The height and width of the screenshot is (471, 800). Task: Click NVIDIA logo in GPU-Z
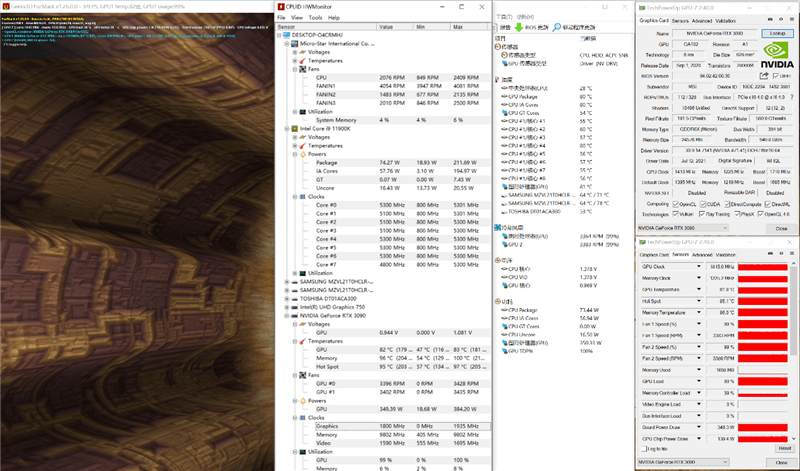[778, 55]
